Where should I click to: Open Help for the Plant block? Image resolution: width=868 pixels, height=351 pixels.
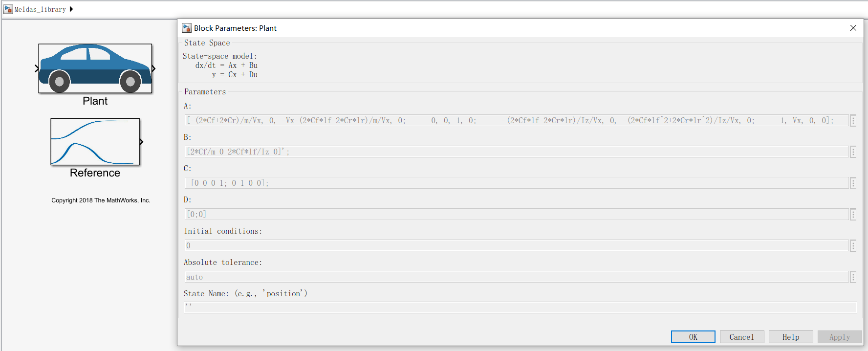coord(791,337)
